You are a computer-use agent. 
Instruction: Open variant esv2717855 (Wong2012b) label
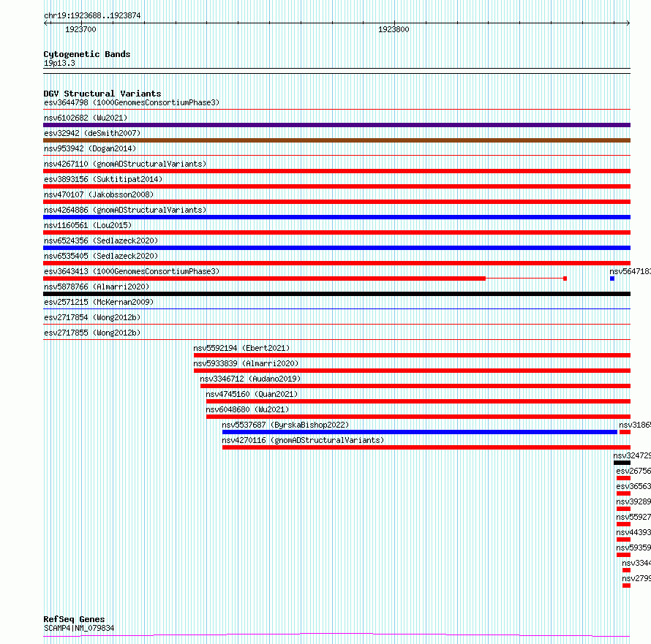(92, 333)
